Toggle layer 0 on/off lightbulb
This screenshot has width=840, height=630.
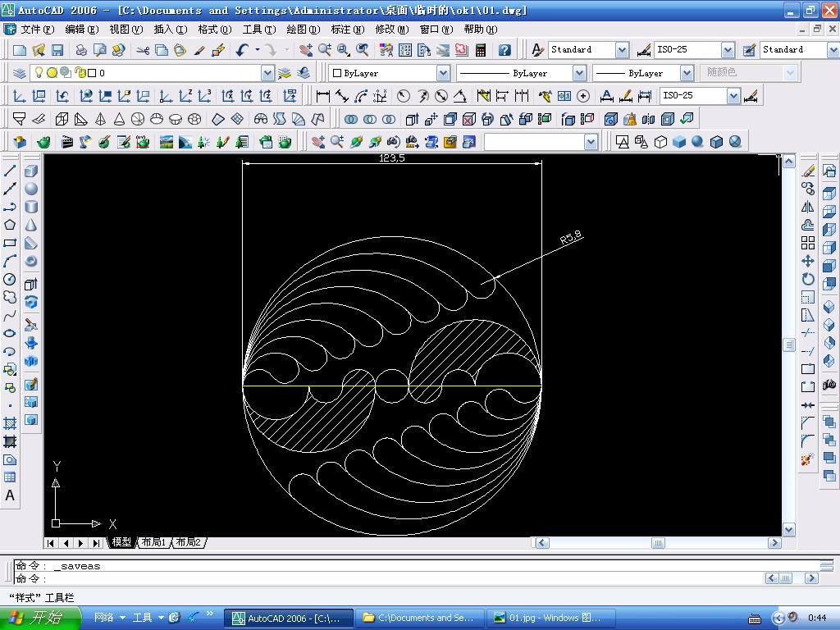pyautogui.click(x=39, y=72)
